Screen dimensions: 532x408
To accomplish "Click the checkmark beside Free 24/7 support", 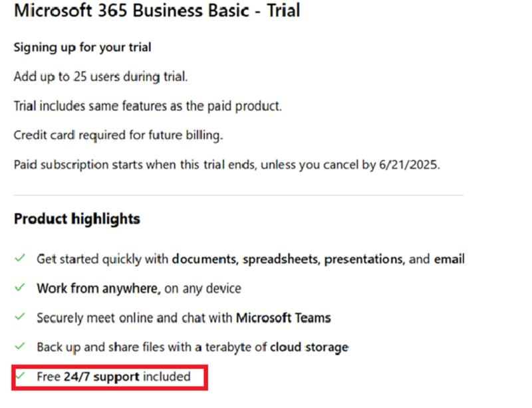I will (20, 375).
